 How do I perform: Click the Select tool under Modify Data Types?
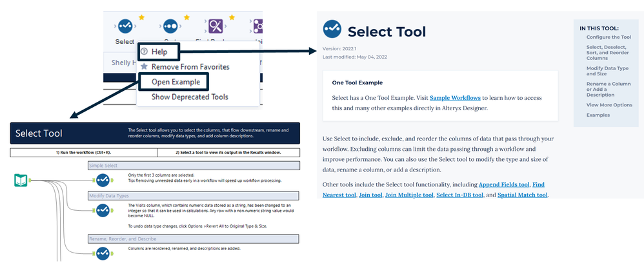tap(102, 210)
